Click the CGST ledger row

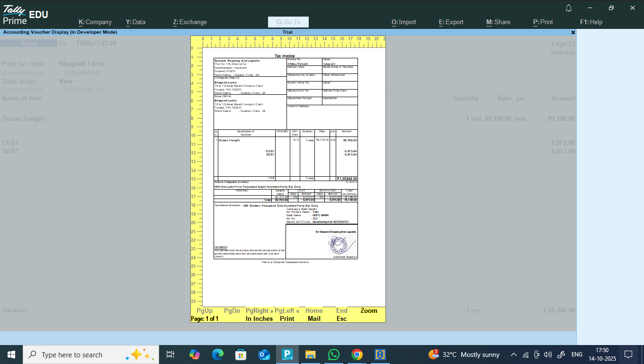tap(288, 143)
